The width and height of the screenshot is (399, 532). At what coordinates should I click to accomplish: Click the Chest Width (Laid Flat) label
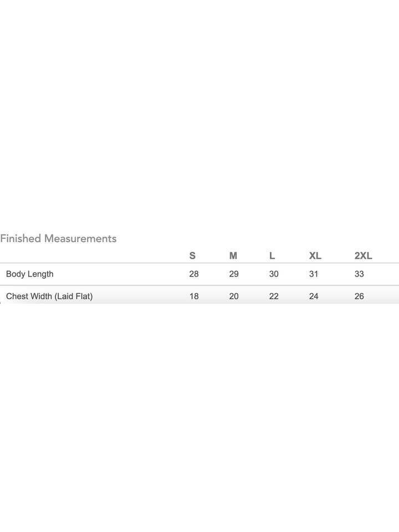[x=49, y=296]
